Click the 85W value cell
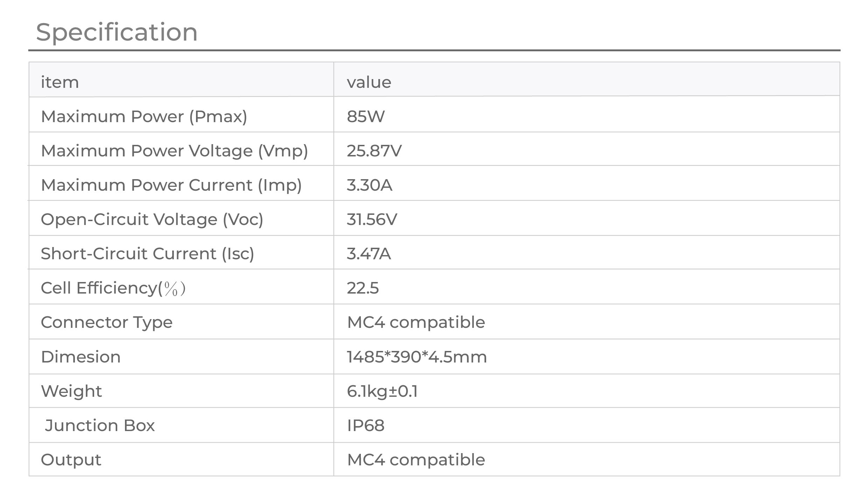The image size is (868, 500). coord(365,117)
